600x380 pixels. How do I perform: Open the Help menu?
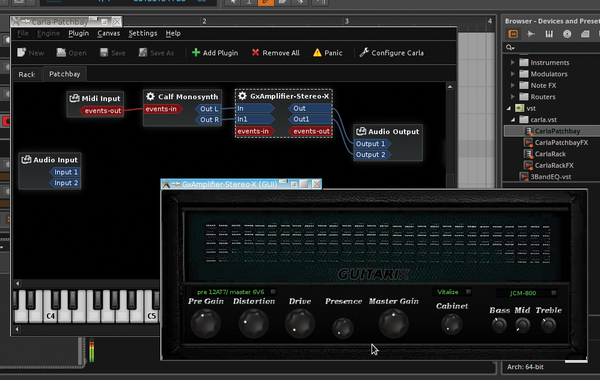[173, 33]
